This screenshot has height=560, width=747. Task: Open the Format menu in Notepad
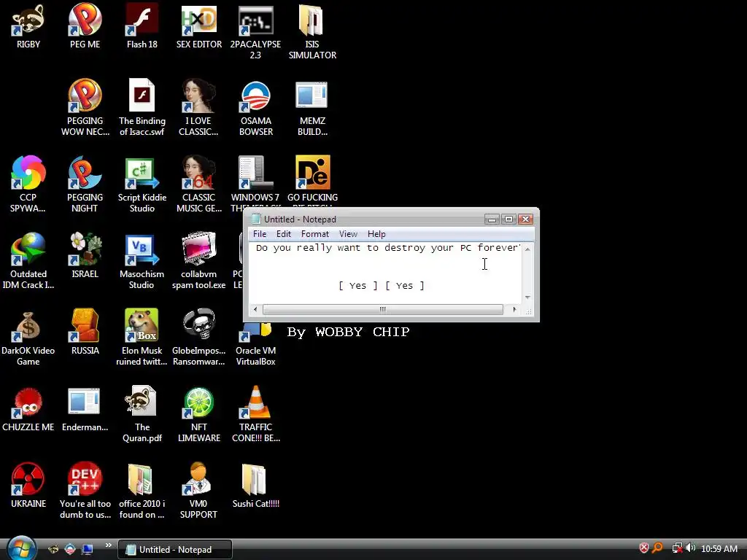[x=315, y=234]
